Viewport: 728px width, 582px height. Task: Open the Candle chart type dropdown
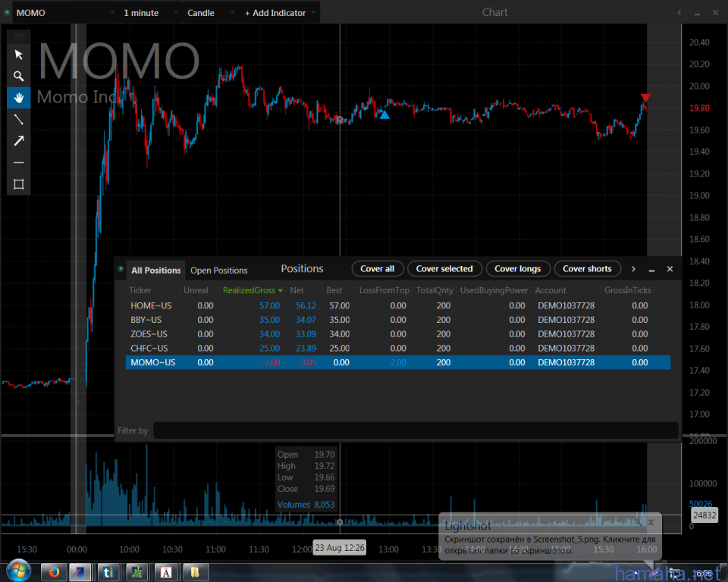[210, 13]
